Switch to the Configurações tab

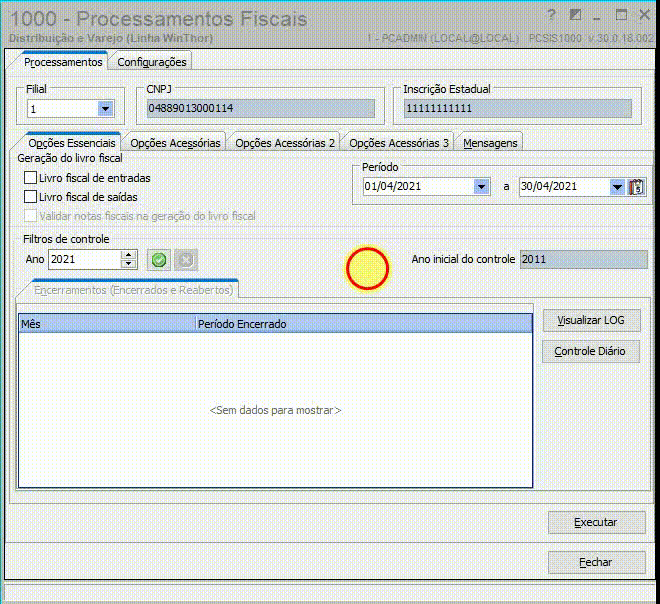pos(152,62)
